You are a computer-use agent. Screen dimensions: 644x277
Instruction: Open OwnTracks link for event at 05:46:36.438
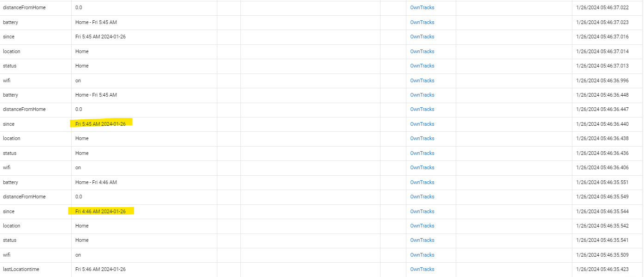(422, 138)
